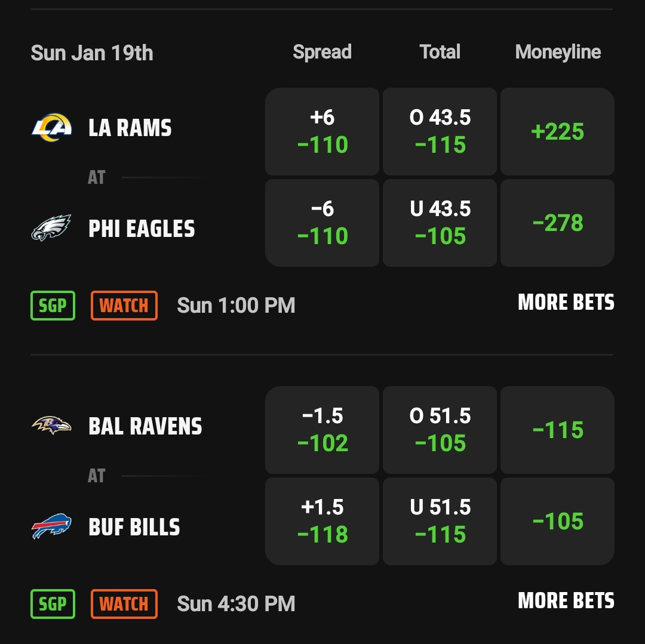The height and width of the screenshot is (644, 645).
Task: Select Bills +1.5 spread at -118
Action: click(x=322, y=521)
